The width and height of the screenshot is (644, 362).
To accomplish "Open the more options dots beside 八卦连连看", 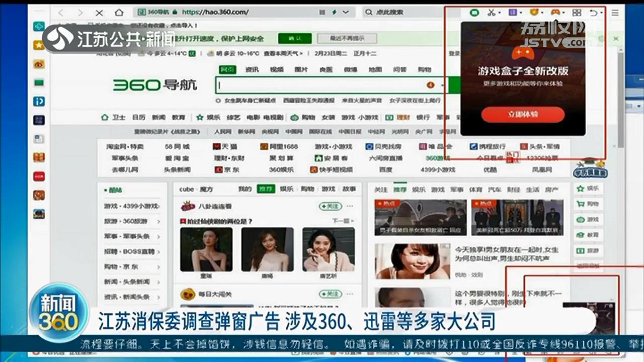I will pyautogui.click(x=350, y=206).
